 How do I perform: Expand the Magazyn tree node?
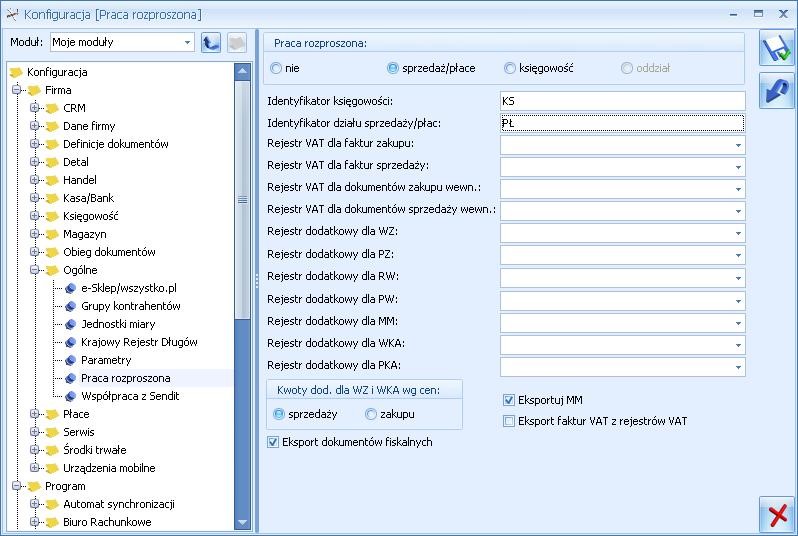click(x=35, y=234)
